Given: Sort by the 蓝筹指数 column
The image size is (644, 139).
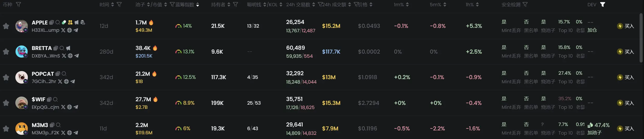Looking at the screenshot, I should pyautogui.click(x=198, y=5).
